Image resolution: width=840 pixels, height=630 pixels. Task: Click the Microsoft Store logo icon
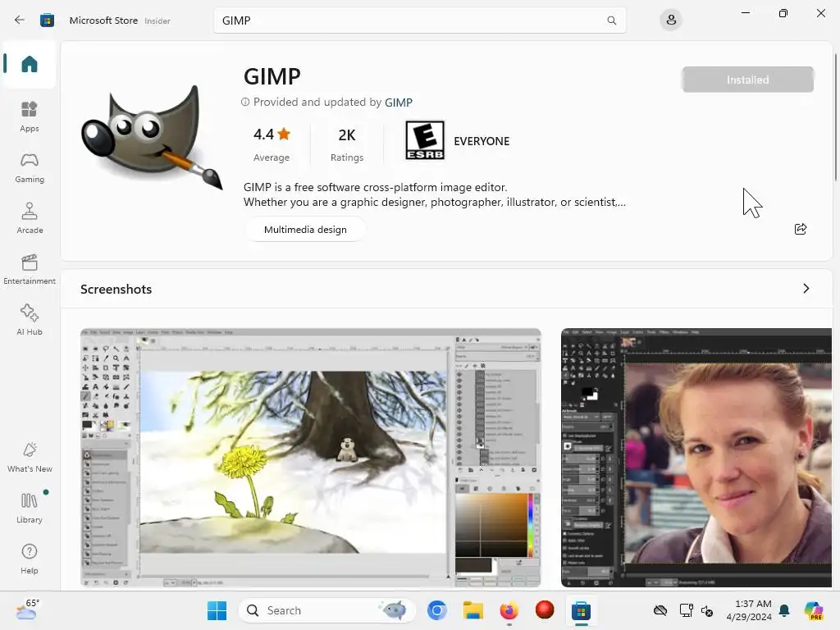(47, 21)
